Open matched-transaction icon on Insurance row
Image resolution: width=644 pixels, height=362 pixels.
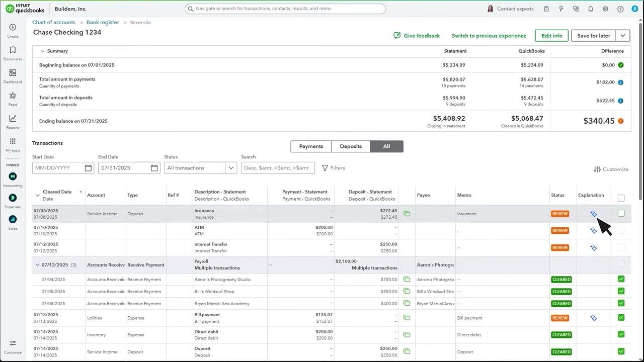click(407, 214)
